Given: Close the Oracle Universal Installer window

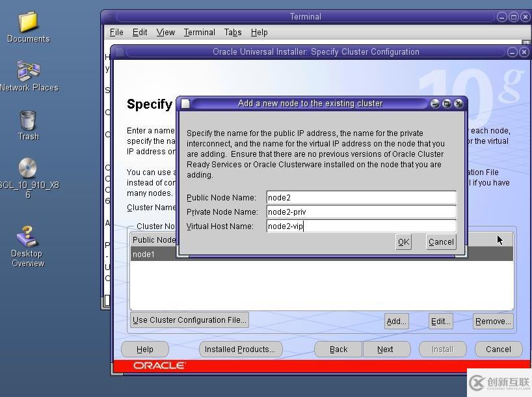Looking at the screenshot, I should click(524, 52).
